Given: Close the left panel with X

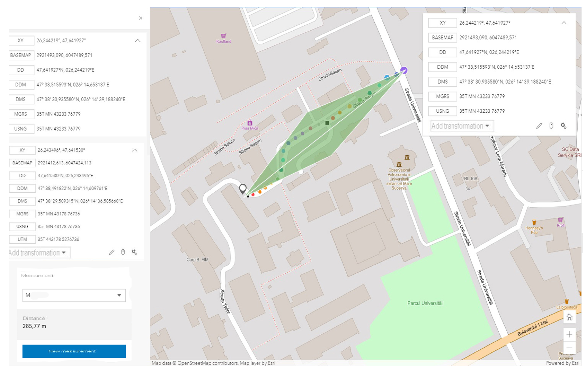Looking at the screenshot, I should [141, 18].
